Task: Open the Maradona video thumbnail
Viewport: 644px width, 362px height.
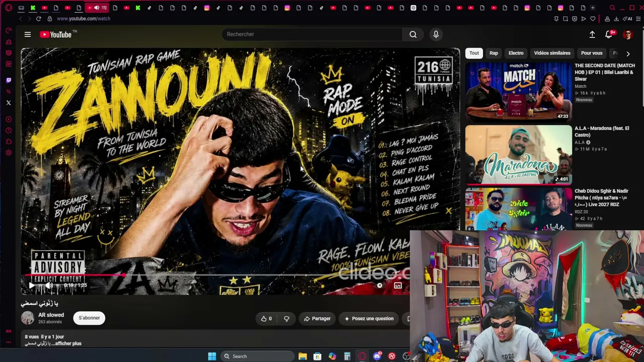Action: coord(518,155)
